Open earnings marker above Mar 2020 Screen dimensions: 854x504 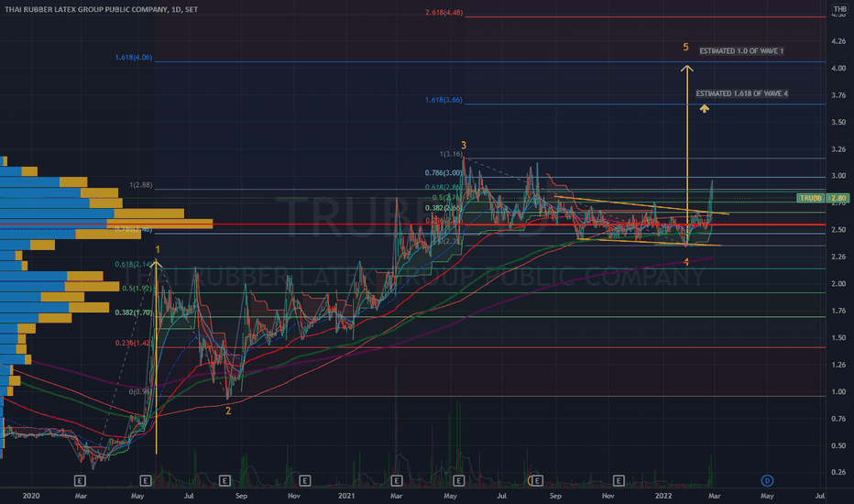click(80, 480)
